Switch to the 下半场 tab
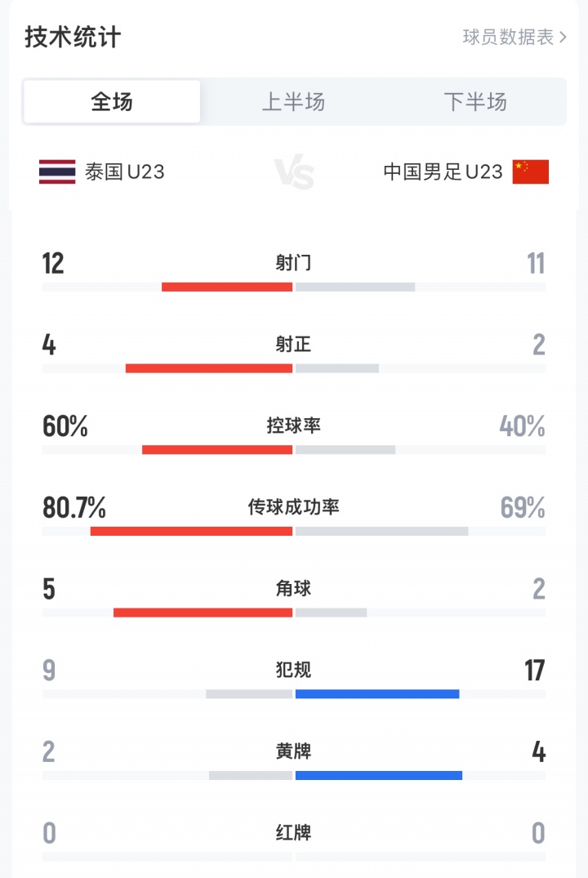The image size is (588, 878). [x=475, y=102]
